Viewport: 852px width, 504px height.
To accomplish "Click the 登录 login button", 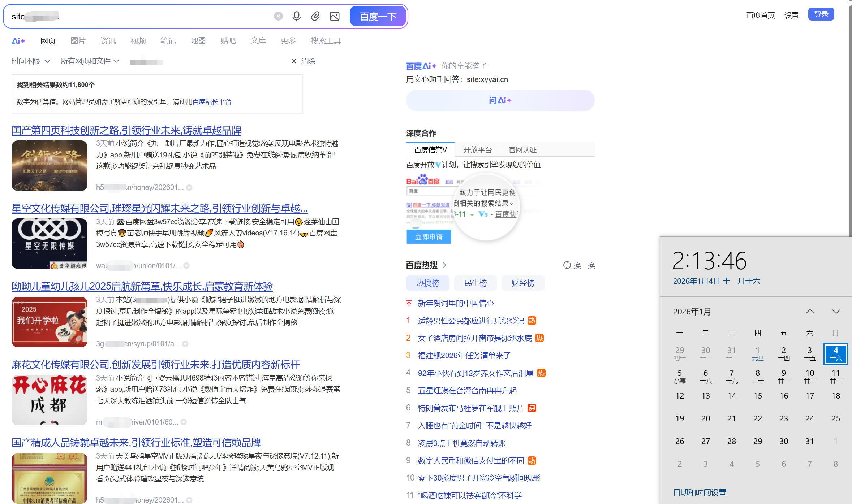I will (x=821, y=14).
